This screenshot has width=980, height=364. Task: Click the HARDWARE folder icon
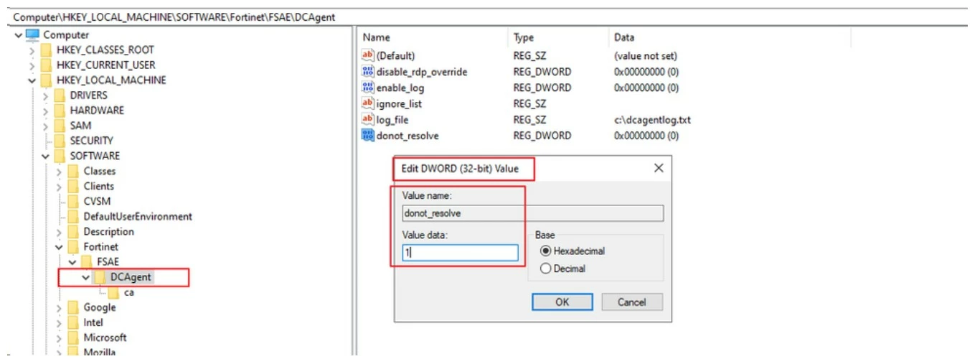[x=60, y=110]
